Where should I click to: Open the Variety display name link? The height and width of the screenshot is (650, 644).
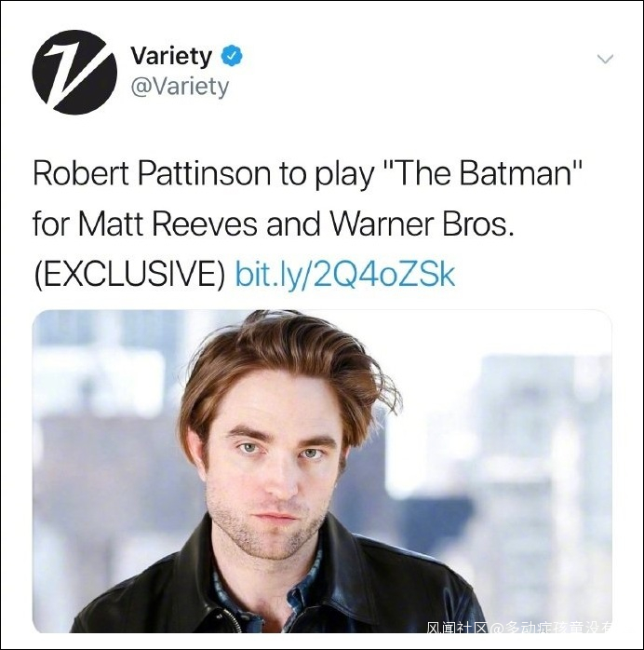pyautogui.click(x=171, y=56)
